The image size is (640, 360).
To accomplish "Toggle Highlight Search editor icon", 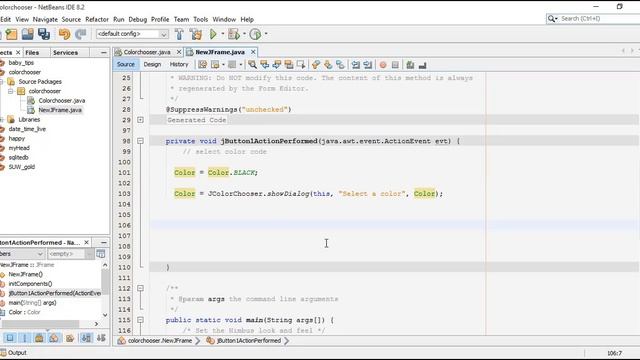I will coord(289,64).
